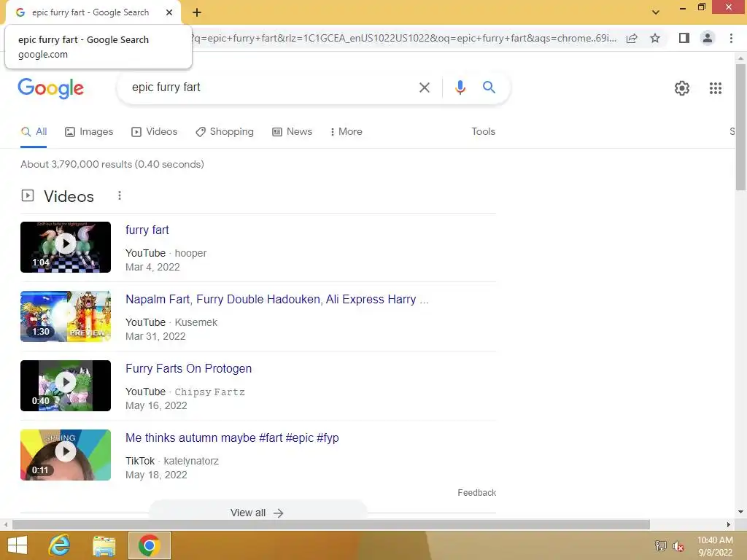Close the epic furry fart tab
747x560 pixels.
[x=169, y=12]
